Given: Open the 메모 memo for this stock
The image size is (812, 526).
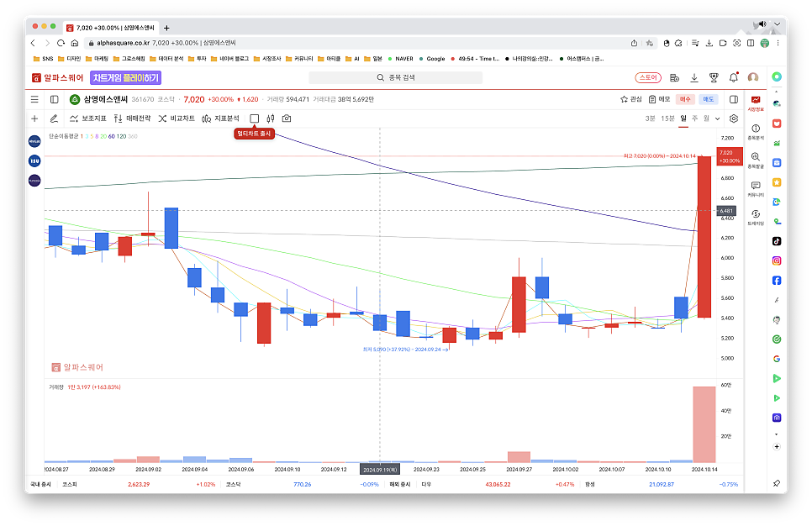Looking at the screenshot, I should click(x=660, y=99).
